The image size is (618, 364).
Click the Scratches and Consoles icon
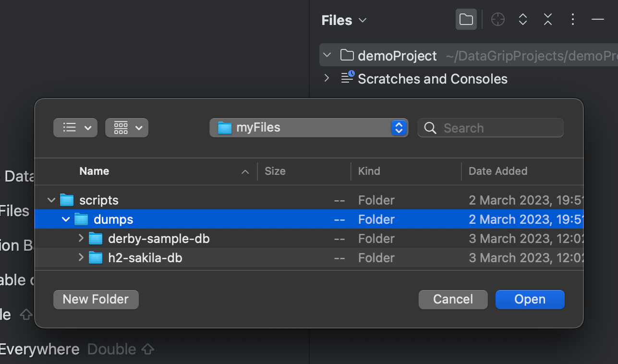coord(347,78)
